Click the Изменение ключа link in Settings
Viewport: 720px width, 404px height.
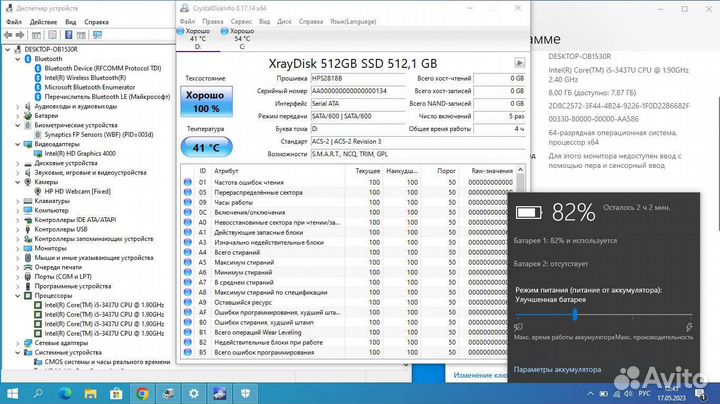(479, 375)
